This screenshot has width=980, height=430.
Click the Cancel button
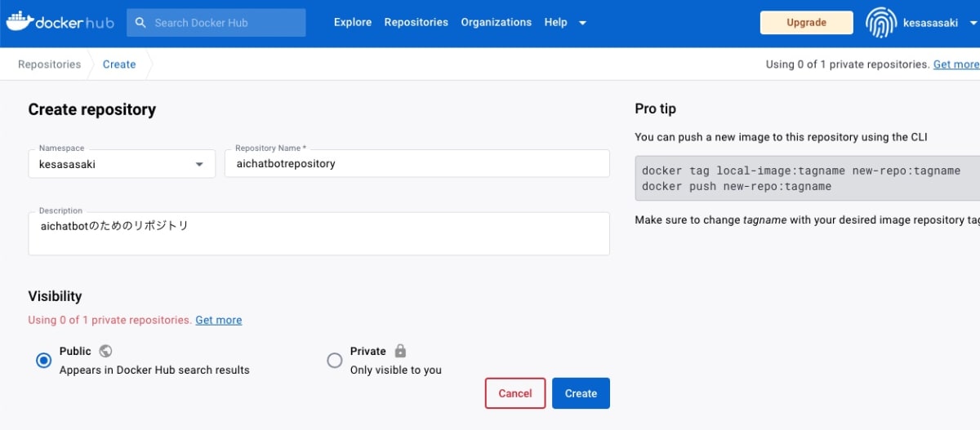[515, 393]
